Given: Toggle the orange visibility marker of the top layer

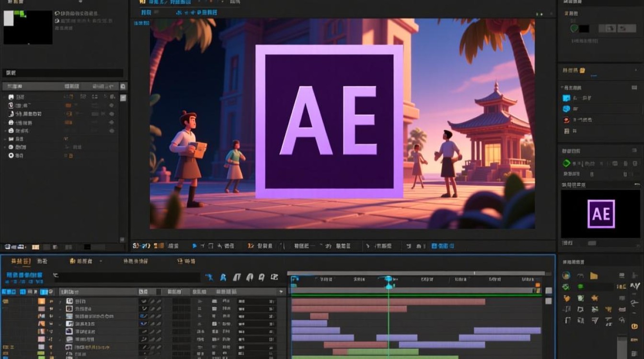Looking at the screenshot, I should [x=41, y=301].
